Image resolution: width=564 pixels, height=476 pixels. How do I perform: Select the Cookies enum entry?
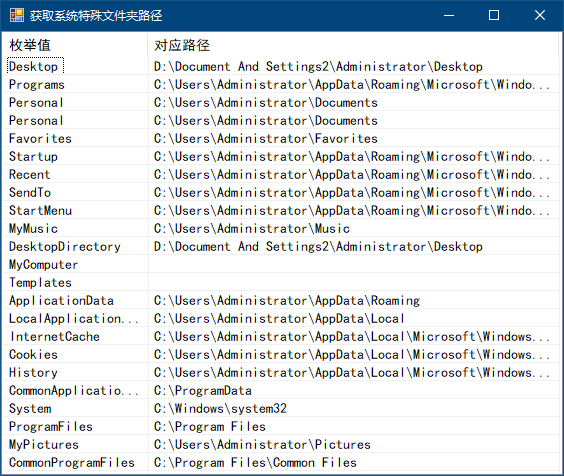(33, 354)
